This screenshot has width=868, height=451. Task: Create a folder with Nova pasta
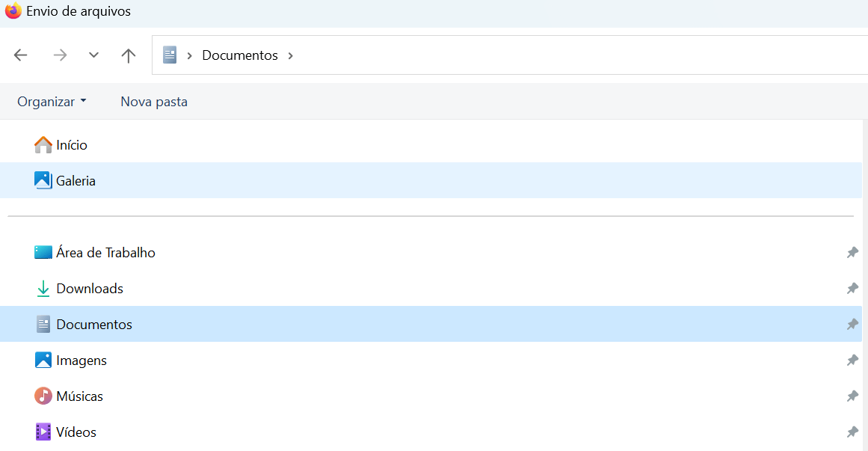[x=154, y=102]
